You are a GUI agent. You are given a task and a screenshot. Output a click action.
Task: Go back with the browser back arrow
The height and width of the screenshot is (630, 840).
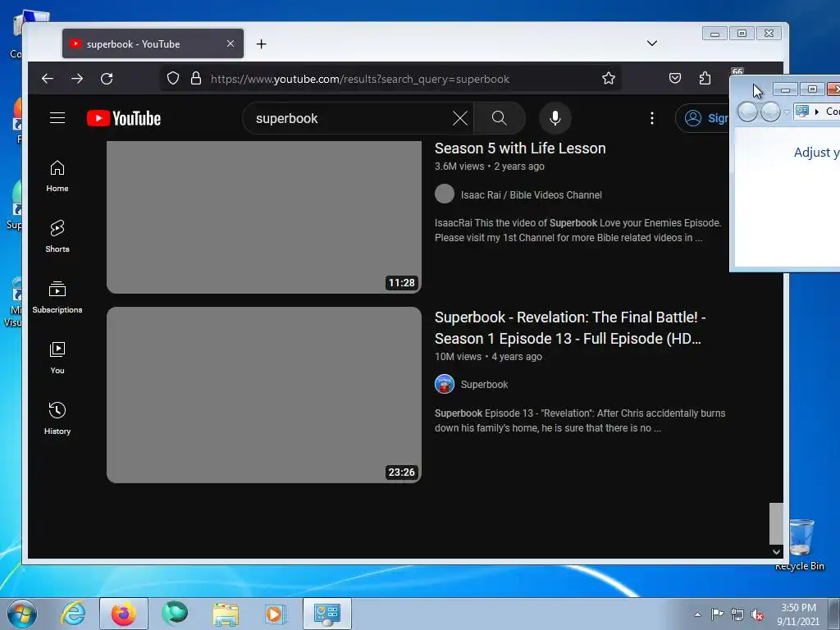tap(48, 79)
